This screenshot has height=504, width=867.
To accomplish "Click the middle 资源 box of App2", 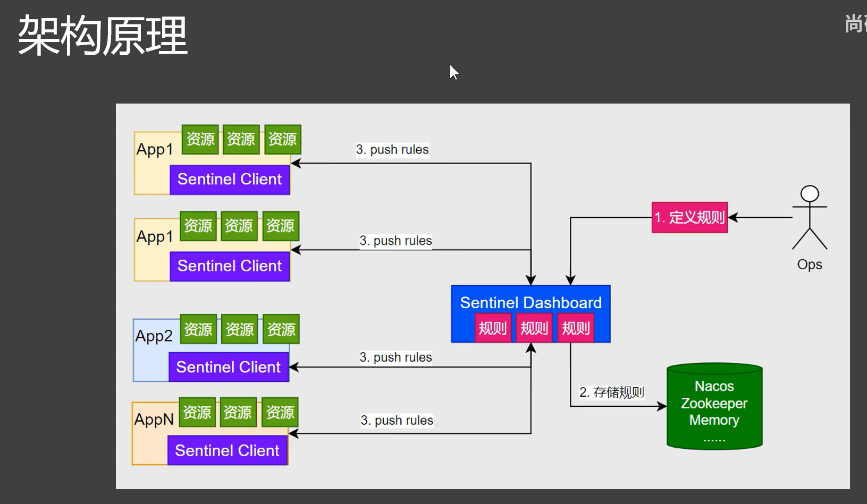I will click(240, 329).
